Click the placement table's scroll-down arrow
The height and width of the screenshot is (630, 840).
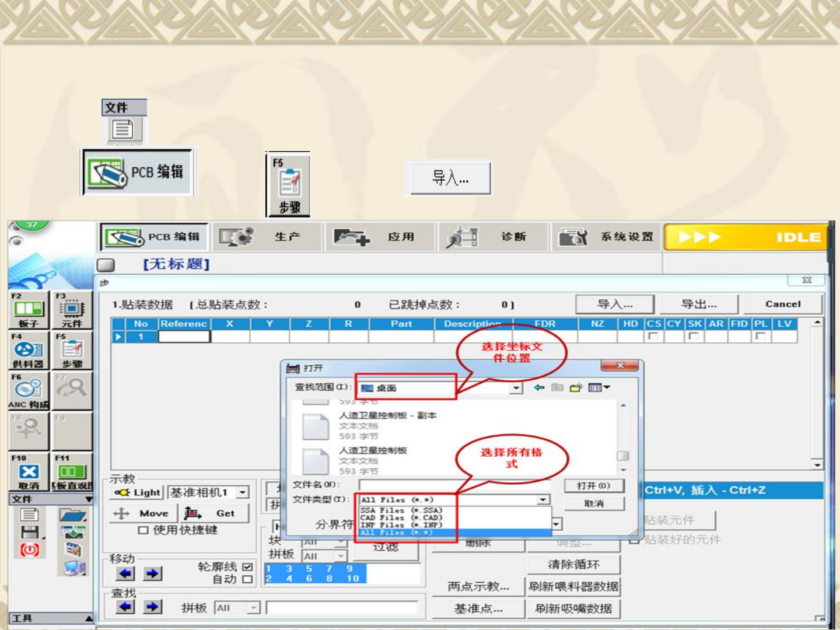817,465
